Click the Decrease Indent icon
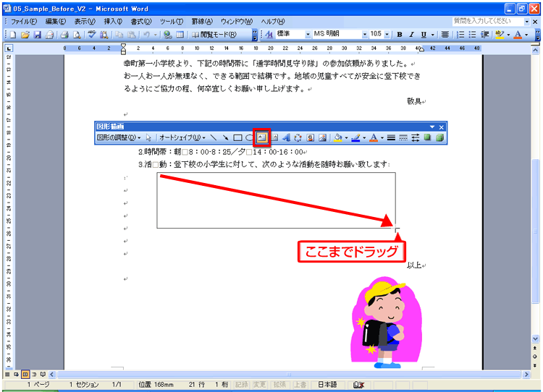This screenshot has height=392, width=543. [x=485, y=34]
